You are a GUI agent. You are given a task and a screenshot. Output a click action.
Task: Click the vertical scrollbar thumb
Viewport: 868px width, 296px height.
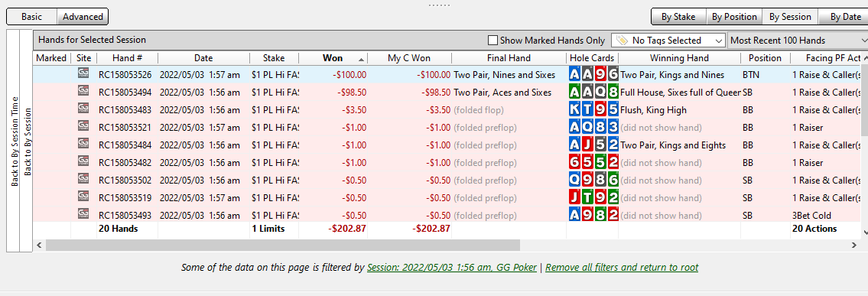tap(865, 99)
